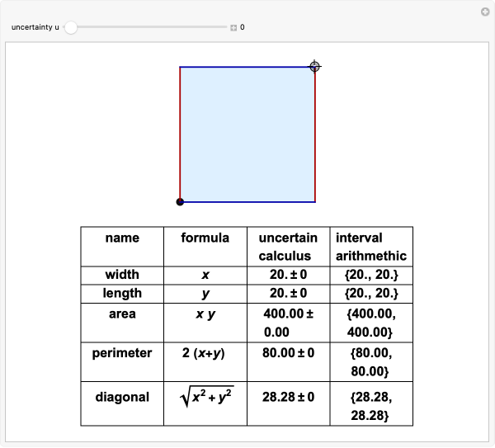
Task: Click the area value '400.00 ± 0.00'
Action: pyautogui.click(x=289, y=323)
